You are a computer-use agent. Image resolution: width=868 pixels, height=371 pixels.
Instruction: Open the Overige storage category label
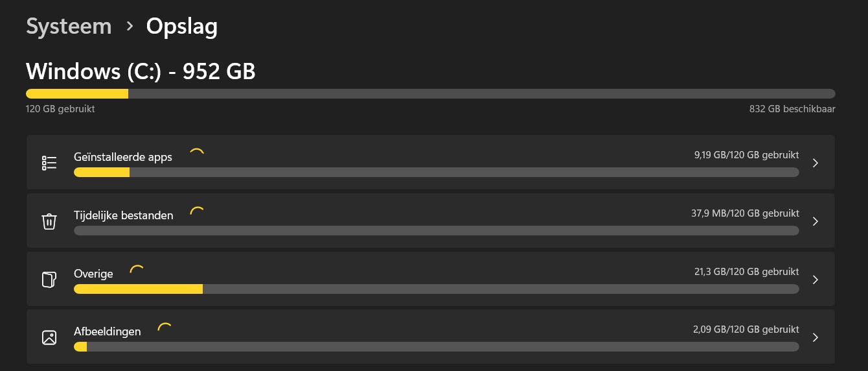coord(93,274)
